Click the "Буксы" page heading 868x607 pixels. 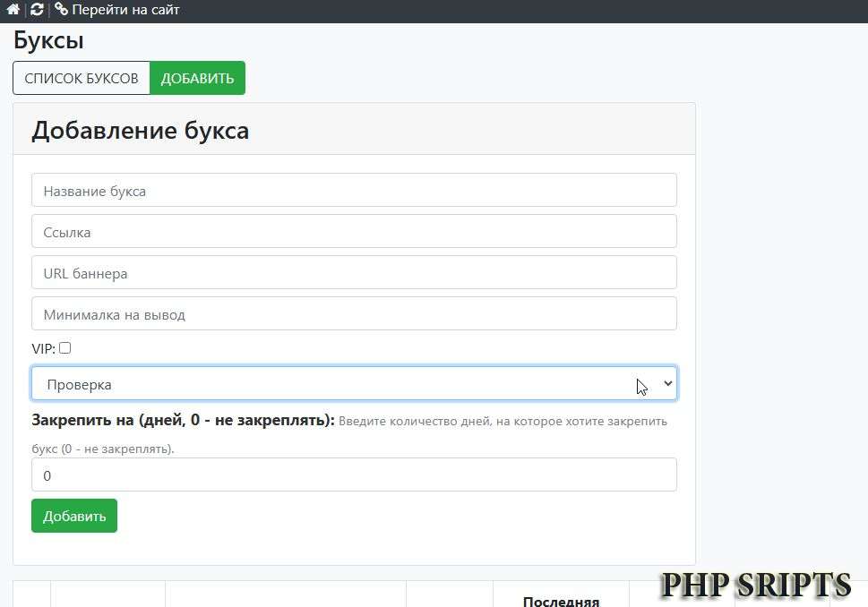(48, 40)
